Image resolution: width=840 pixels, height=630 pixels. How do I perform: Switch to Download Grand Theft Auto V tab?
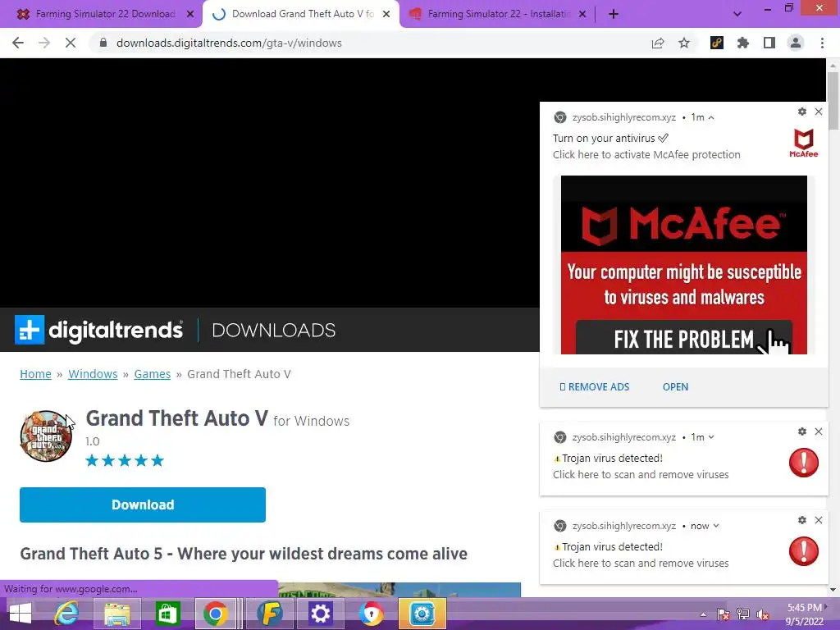[300, 14]
